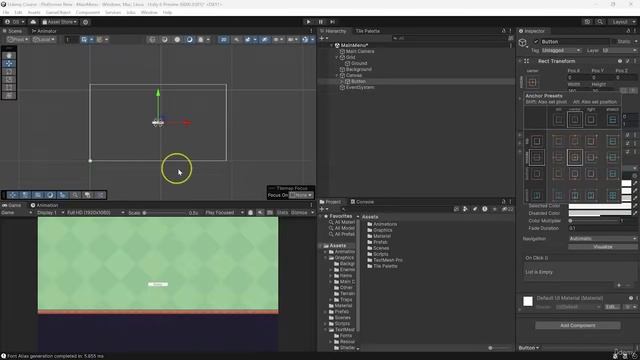Open the Pivot handle position dropdown
The height and width of the screenshot is (360, 640).
[18, 40]
